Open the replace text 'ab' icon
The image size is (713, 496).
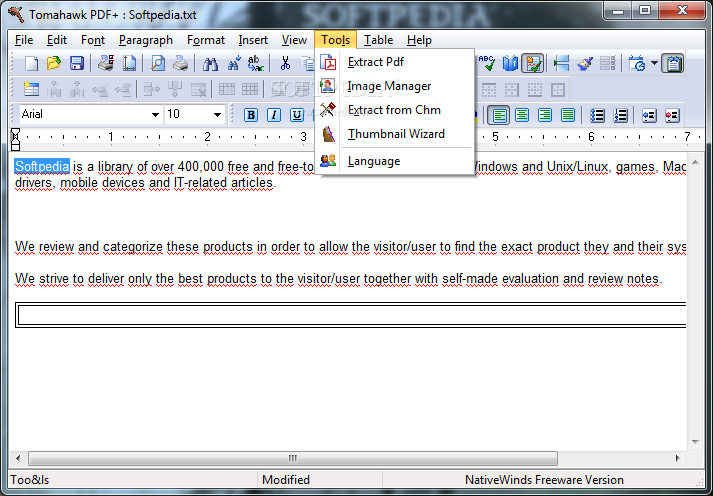pyautogui.click(x=256, y=63)
